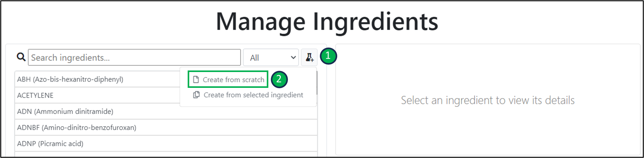Click the Select an ingredient placeholder text
The image size is (644, 158).
[487, 100]
